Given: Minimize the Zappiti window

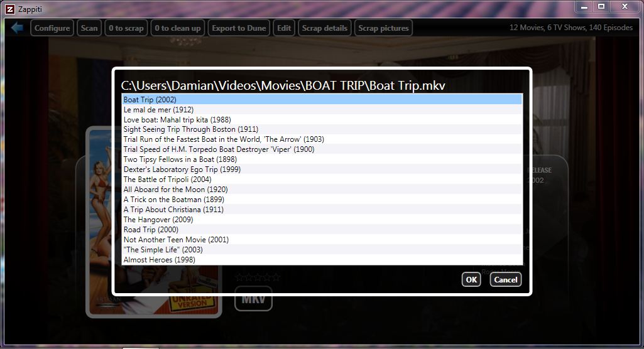Looking at the screenshot, I should tap(584, 7).
